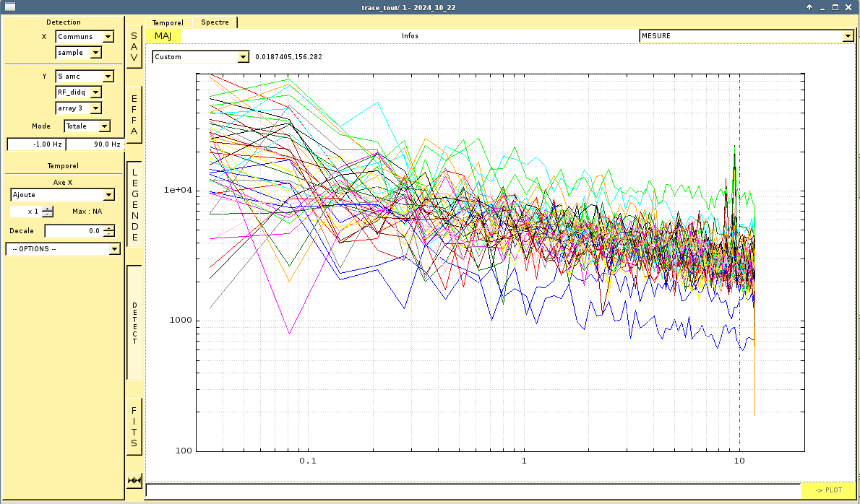Click the vertical FITS button
Image resolution: width=860 pixels, height=504 pixels.
pos(134,427)
